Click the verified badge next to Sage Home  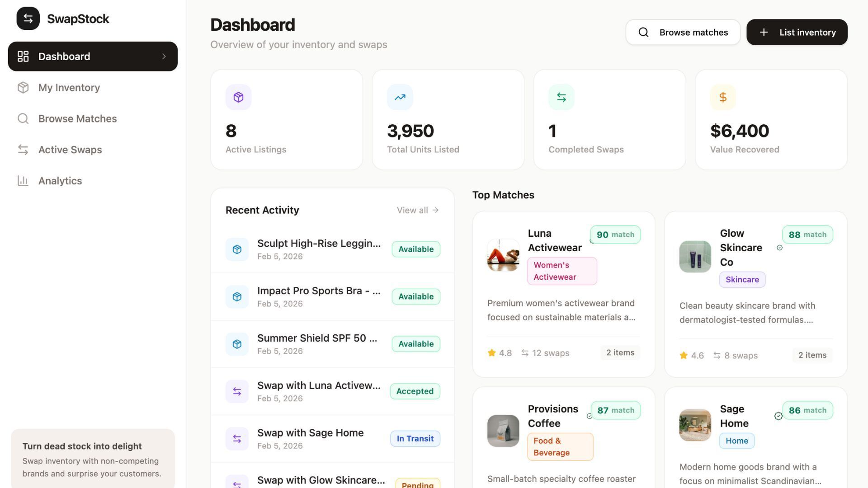[778, 416]
